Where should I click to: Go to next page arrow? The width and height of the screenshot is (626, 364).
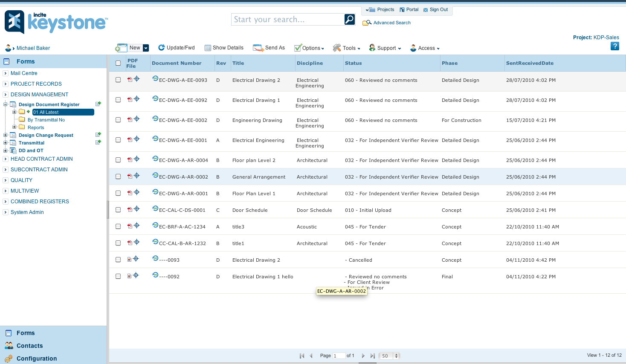pyautogui.click(x=363, y=356)
